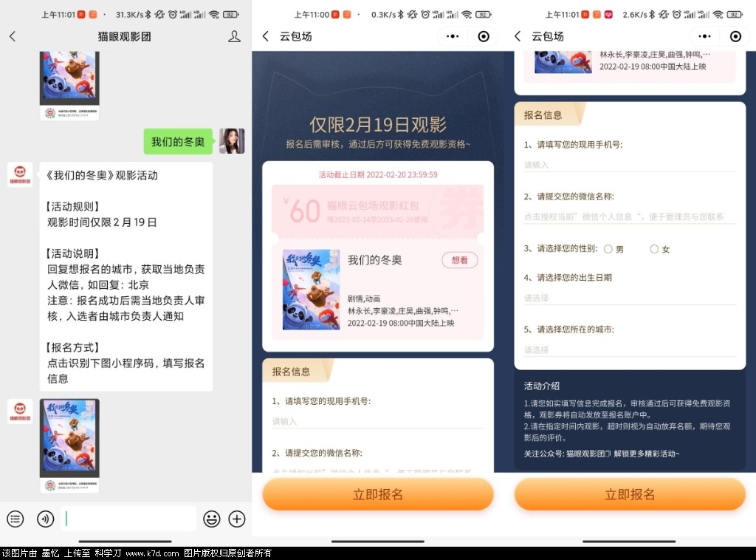Screen dimensions: 756x560
Task: Tap the 报名信息 header in the right screen
Action: [x=543, y=115]
